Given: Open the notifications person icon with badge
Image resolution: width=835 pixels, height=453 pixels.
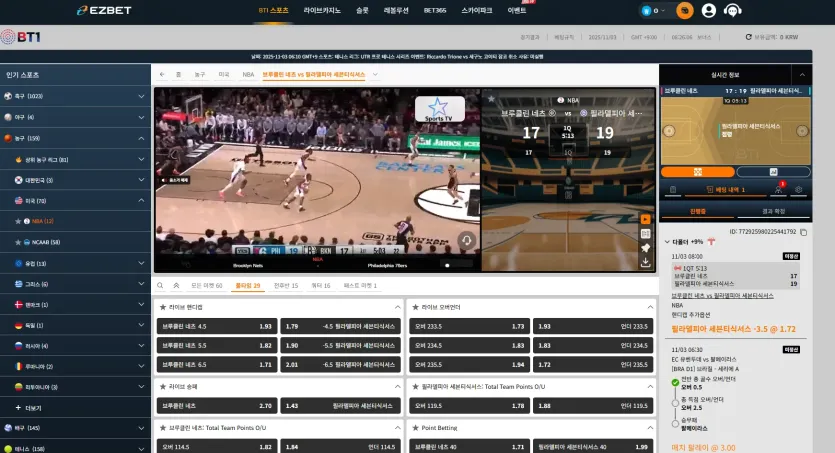Looking at the screenshot, I should [x=779, y=188].
